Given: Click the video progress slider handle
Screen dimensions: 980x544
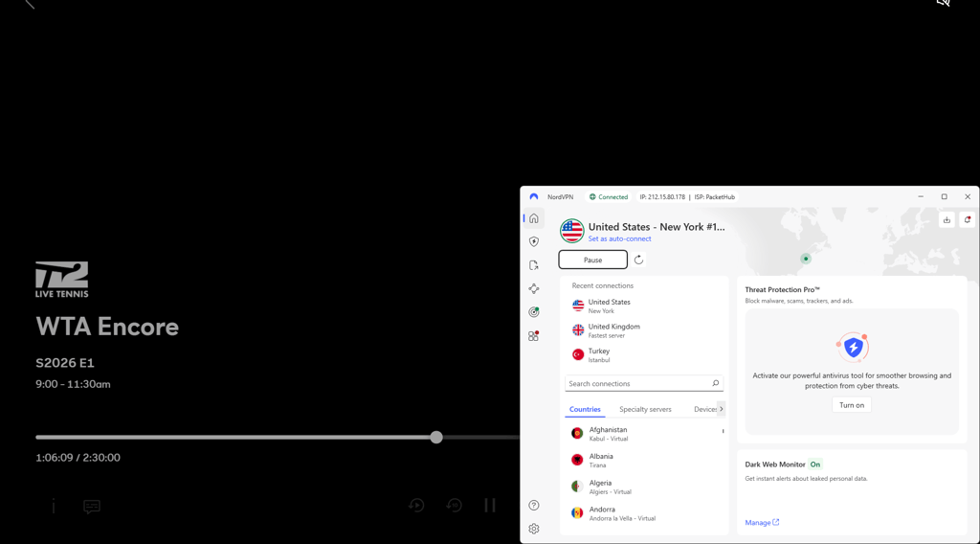Looking at the screenshot, I should click(436, 437).
